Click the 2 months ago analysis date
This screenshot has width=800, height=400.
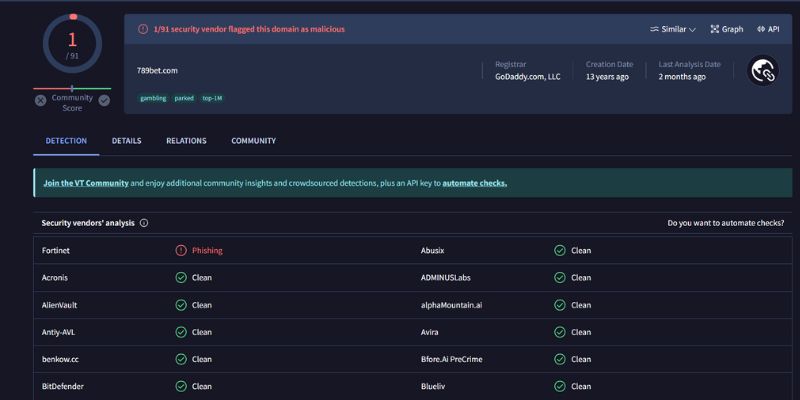pyautogui.click(x=682, y=77)
